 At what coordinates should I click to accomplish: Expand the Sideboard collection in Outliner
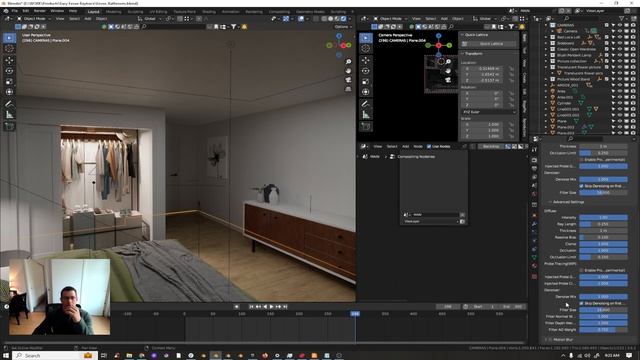546,43
